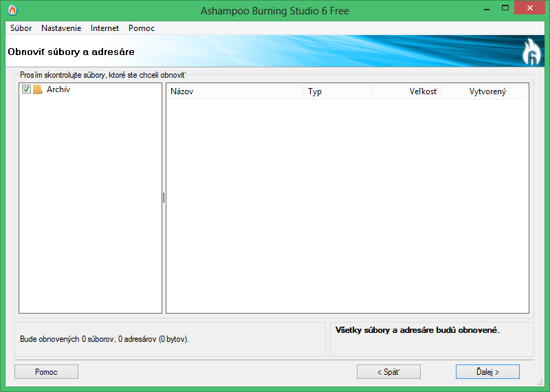
Task: Select the Archív folder icon
Action: tap(38, 89)
